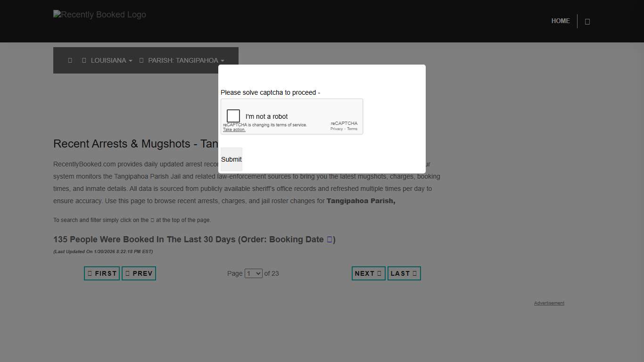Click the Take action link under the captcha
Image resolution: width=644 pixels, height=362 pixels.
point(234,129)
